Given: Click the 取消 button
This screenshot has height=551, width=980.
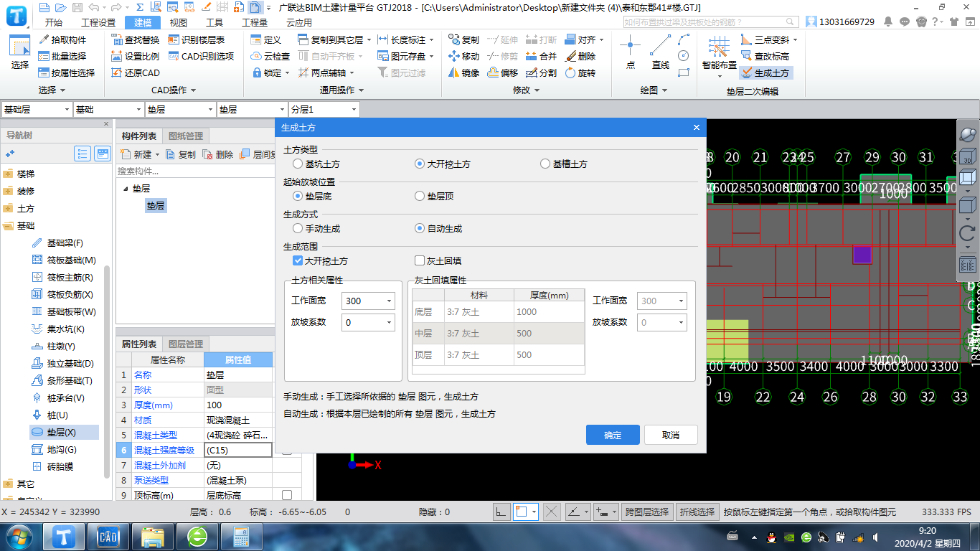Looking at the screenshot, I should pyautogui.click(x=671, y=435).
